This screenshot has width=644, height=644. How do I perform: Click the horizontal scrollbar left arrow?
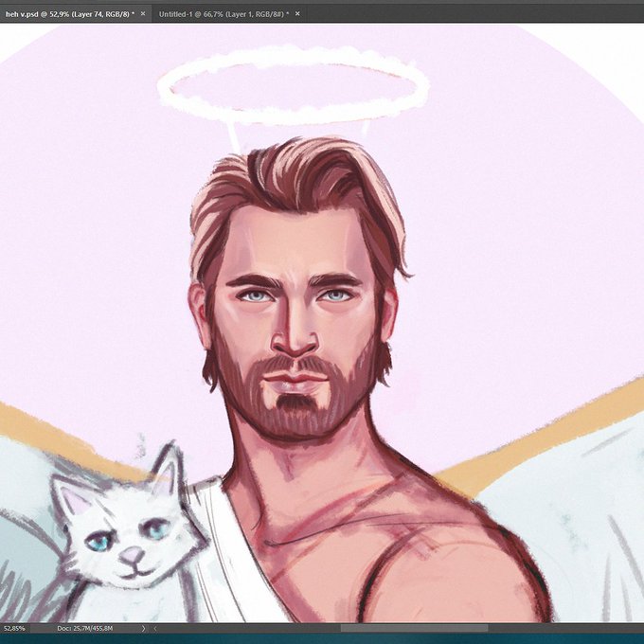point(155,629)
